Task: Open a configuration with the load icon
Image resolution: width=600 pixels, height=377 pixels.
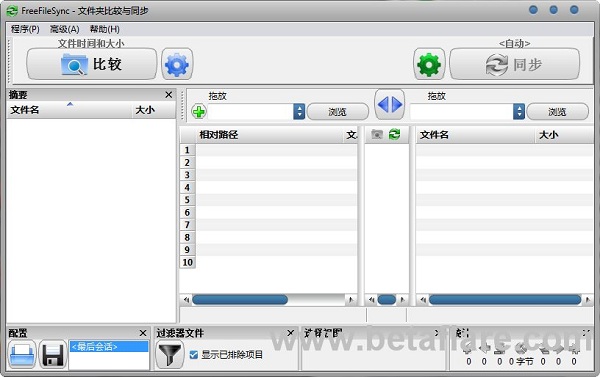Action: click(22, 354)
